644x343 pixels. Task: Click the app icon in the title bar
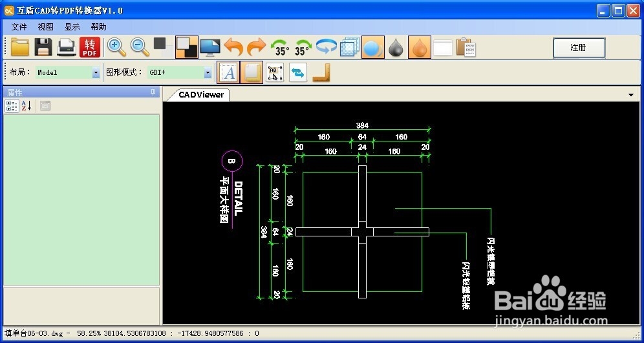(x=10, y=10)
